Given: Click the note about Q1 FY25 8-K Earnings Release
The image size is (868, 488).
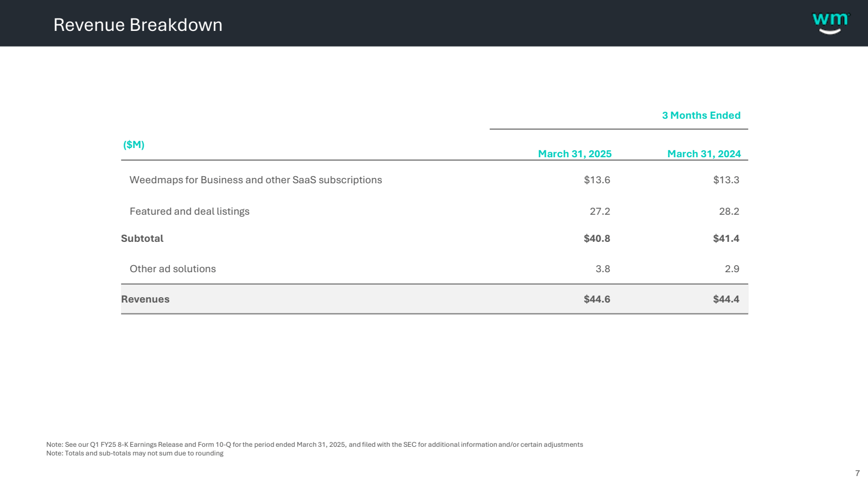Looking at the screenshot, I should click(x=315, y=445).
